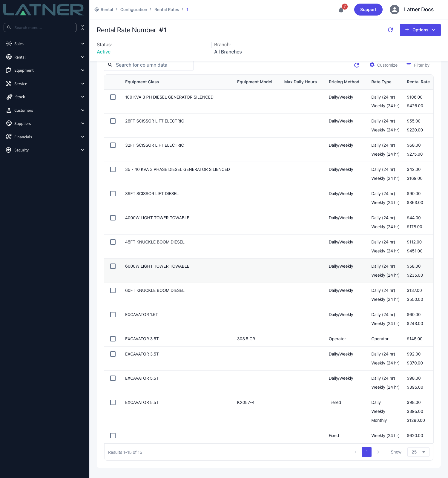This screenshot has width=448, height=478.
Task: Open the Filter by control
Action: (418, 65)
